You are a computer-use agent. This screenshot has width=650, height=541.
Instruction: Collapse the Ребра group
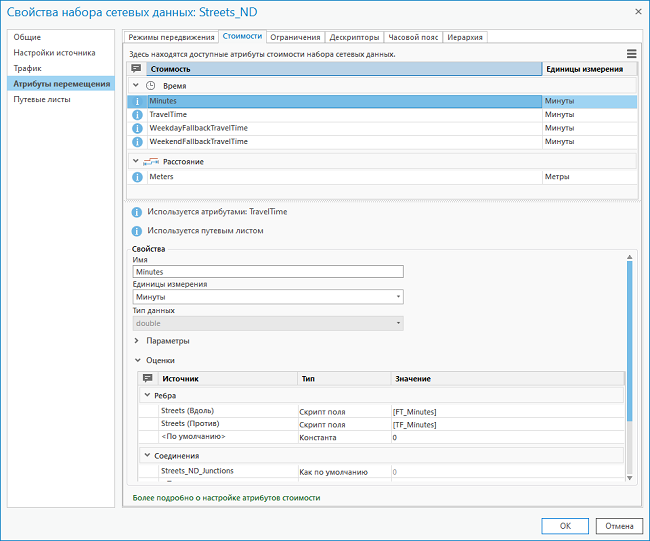pyautogui.click(x=146, y=396)
